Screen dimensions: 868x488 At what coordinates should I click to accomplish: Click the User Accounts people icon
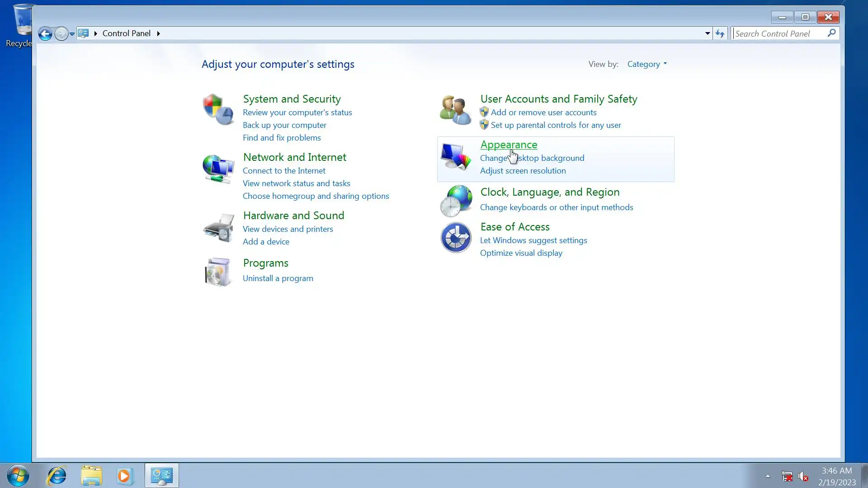point(455,110)
